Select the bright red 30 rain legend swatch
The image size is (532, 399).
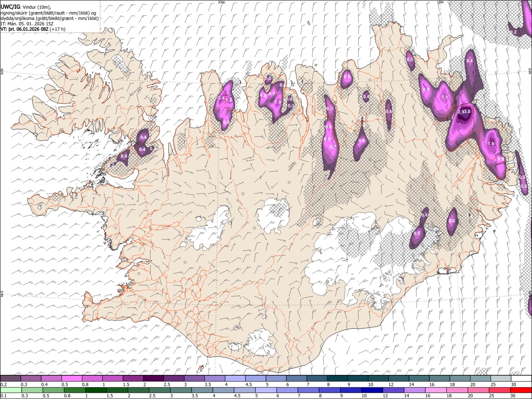pos(521,390)
